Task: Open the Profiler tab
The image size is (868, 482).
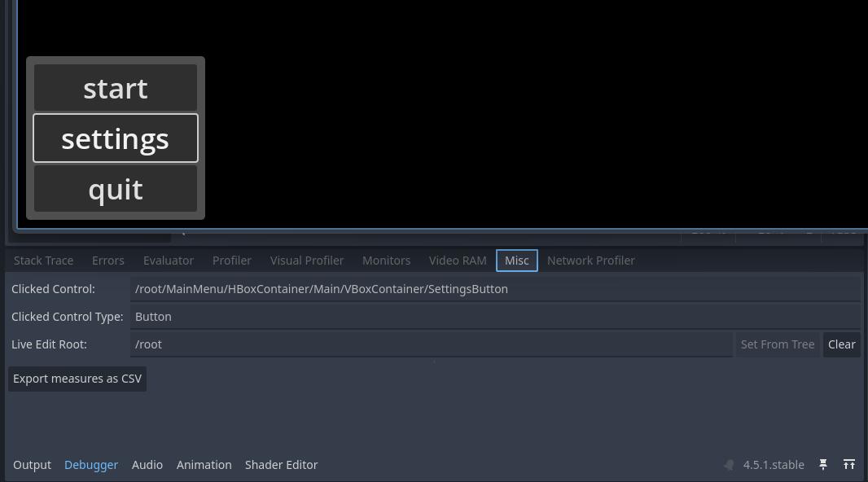Action: pos(232,261)
